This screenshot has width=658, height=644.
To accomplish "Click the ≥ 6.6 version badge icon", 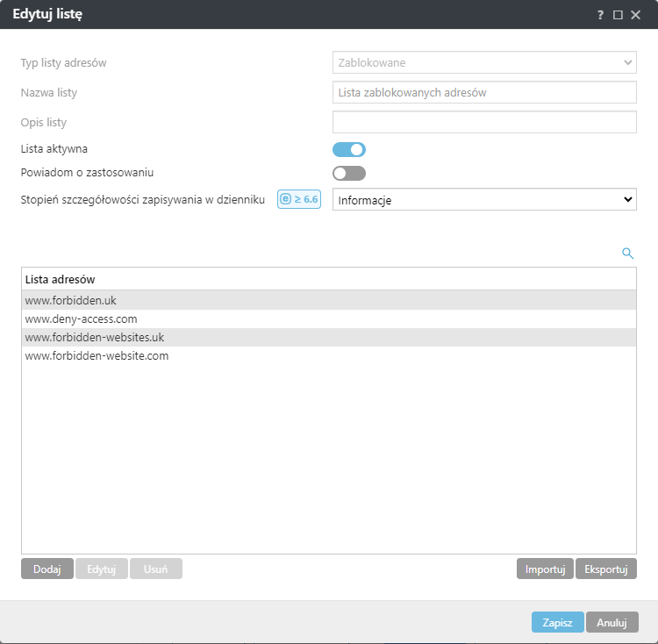I will (x=299, y=199).
